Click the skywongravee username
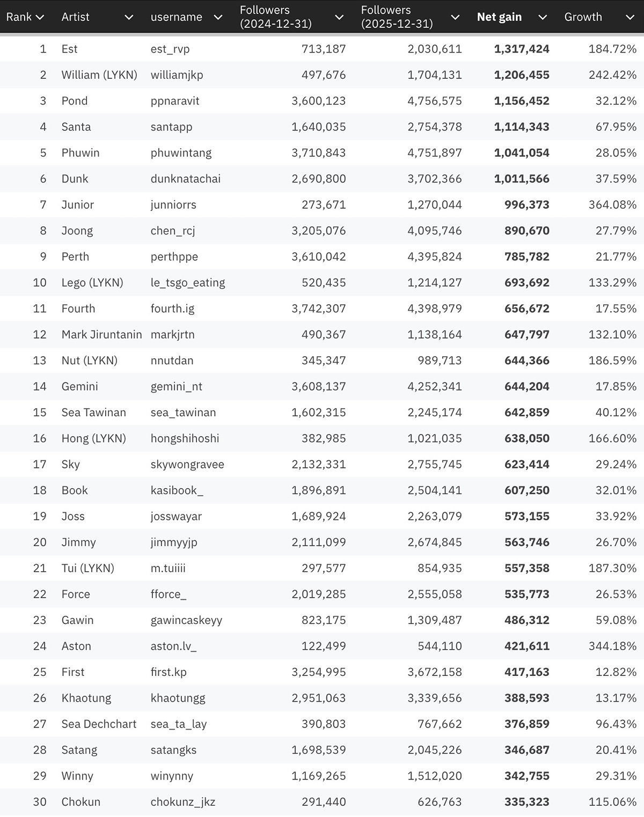The width and height of the screenshot is (644, 817). [187, 465]
